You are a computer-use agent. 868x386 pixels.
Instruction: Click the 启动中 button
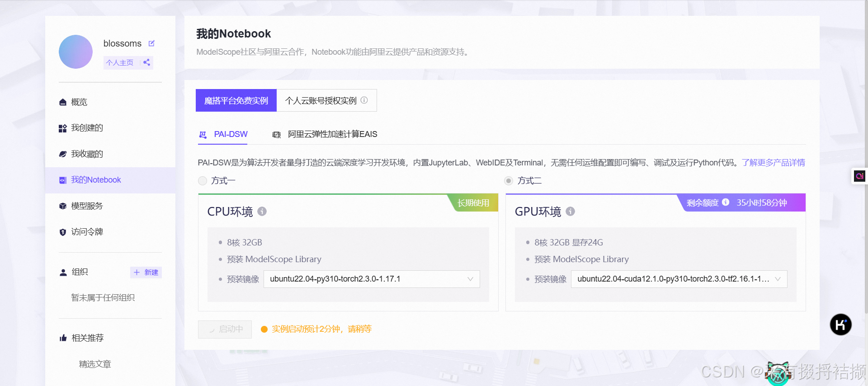pos(225,329)
